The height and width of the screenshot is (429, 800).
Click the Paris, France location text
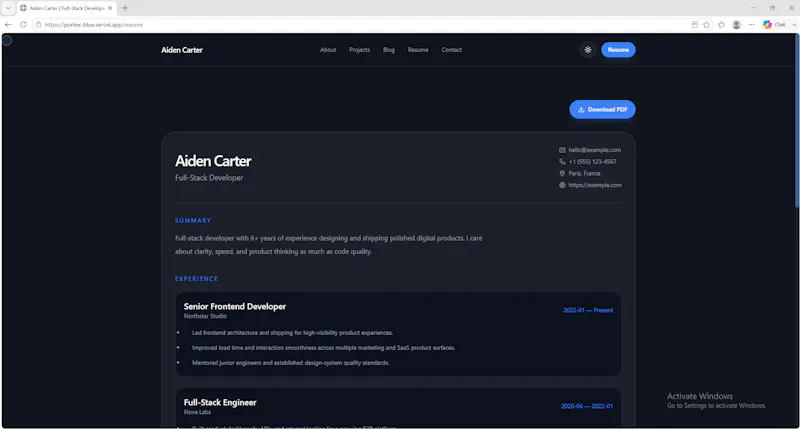point(584,173)
